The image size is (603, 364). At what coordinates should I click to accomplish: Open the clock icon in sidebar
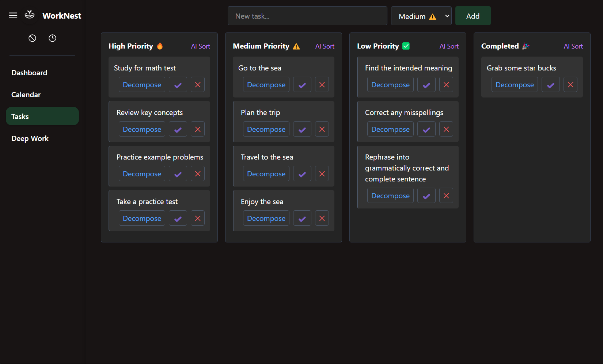point(53,38)
